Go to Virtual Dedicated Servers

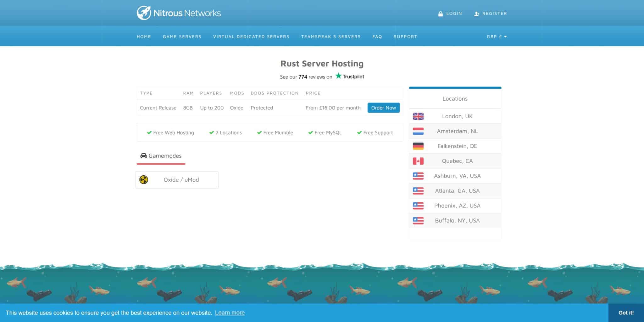(x=251, y=37)
